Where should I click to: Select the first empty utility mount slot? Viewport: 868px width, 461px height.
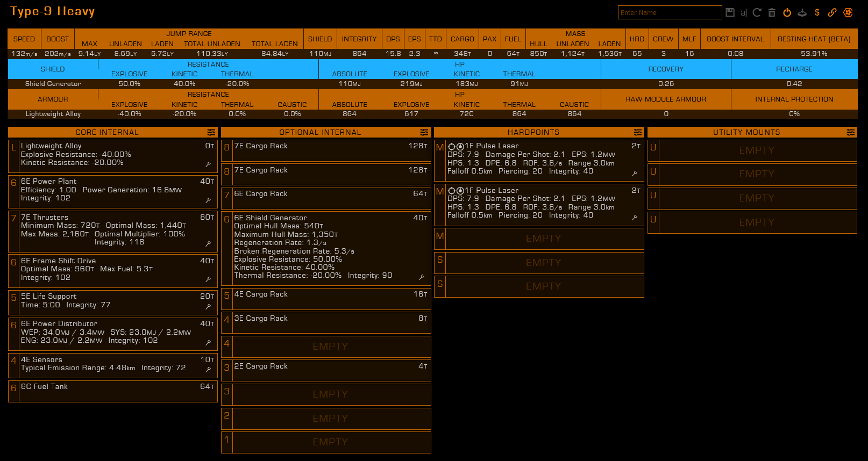coord(752,150)
